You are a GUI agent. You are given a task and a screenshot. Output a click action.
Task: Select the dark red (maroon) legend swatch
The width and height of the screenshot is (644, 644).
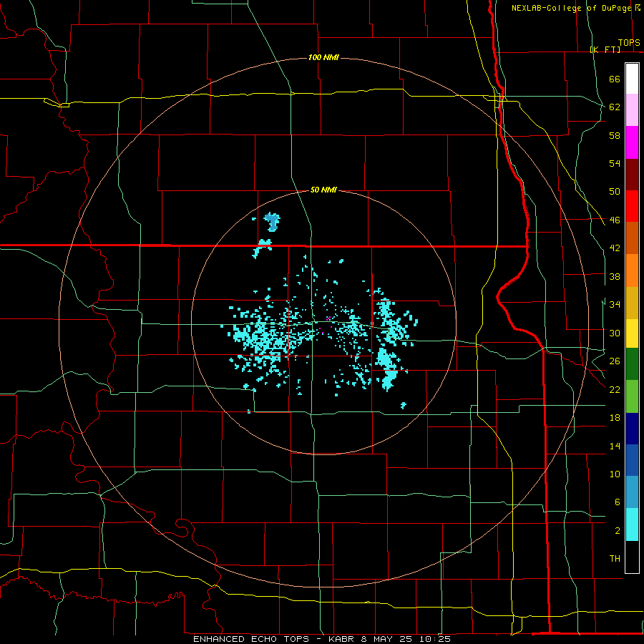632,175
